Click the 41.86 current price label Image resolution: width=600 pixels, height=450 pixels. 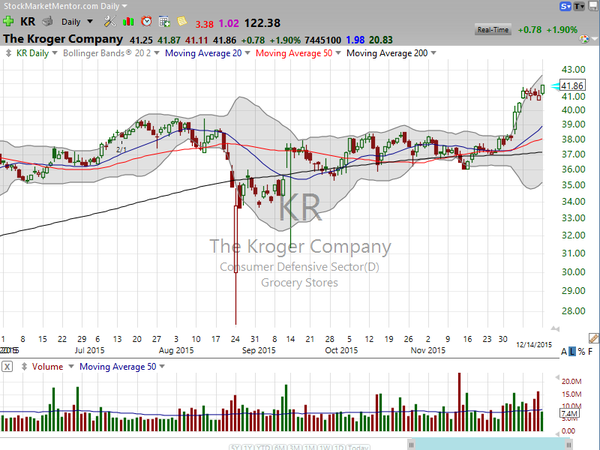click(x=572, y=86)
